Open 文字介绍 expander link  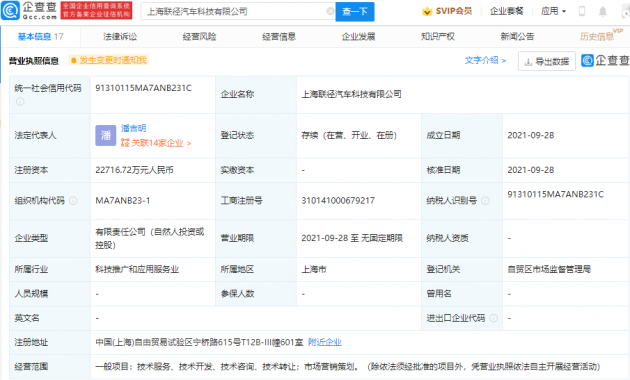[x=485, y=60]
